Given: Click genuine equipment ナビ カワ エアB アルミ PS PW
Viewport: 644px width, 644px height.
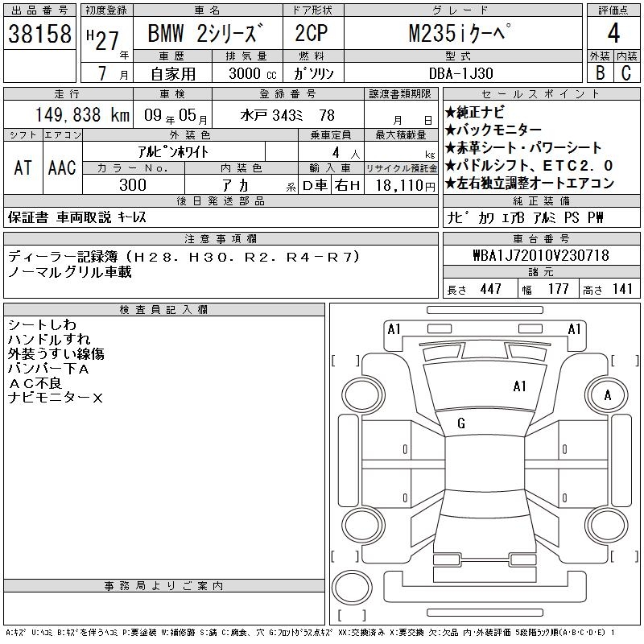Looking at the screenshot, I should click(526, 217).
